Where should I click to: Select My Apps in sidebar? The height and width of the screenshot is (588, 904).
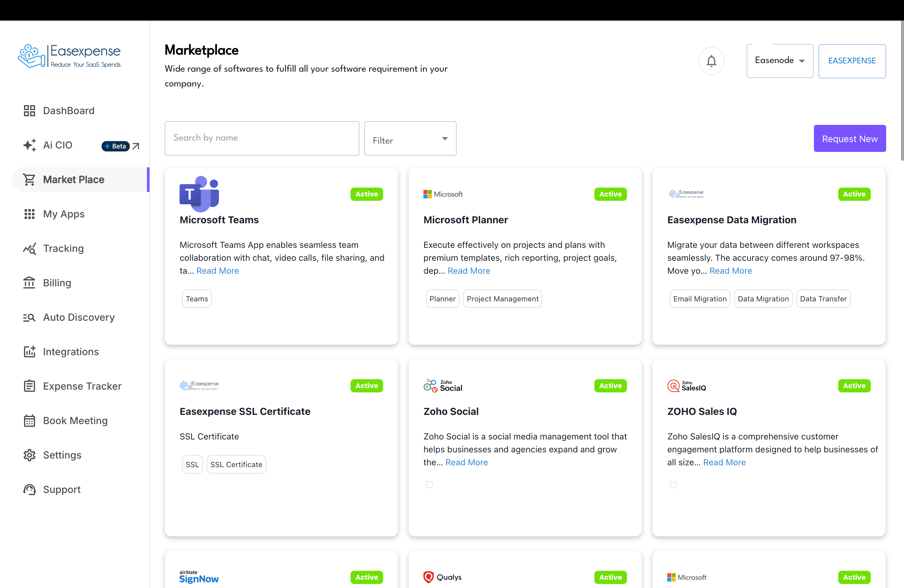(x=64, y=214)
